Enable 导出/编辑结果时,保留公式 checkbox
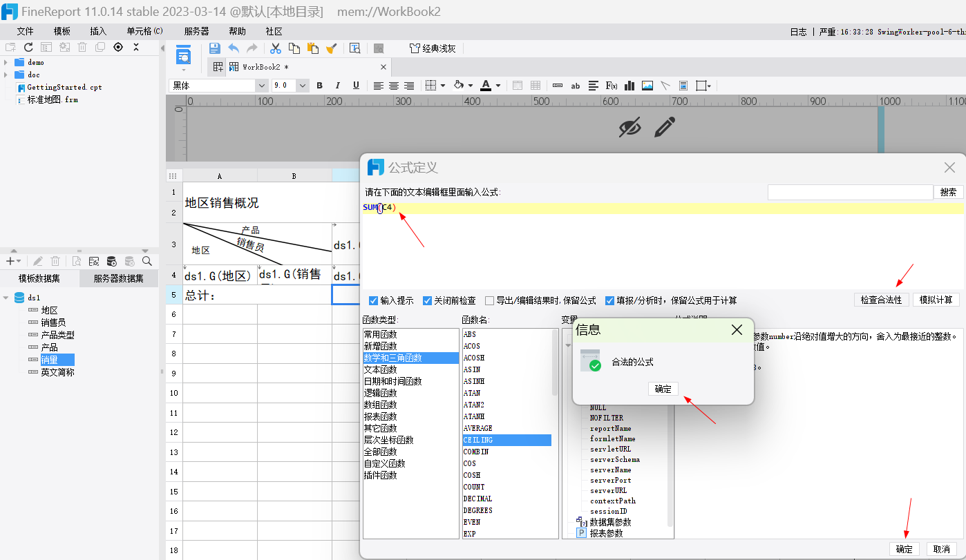 pos(489,300)
